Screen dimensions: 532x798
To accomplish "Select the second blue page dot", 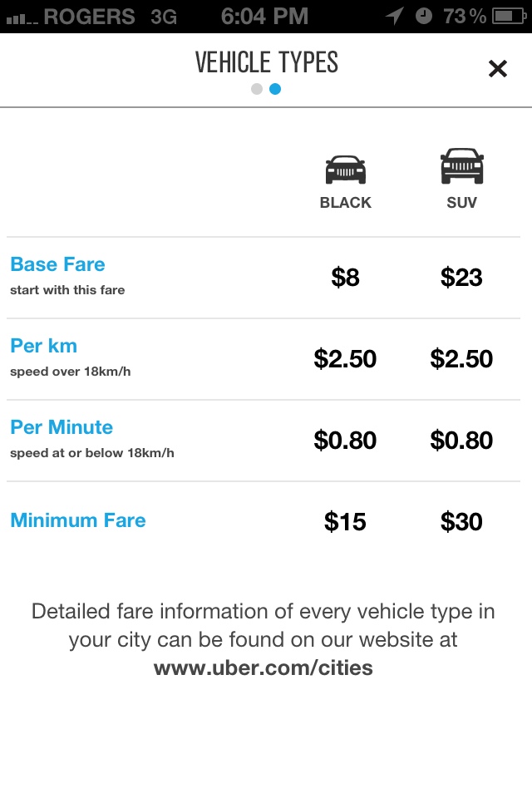I will tap(275, 89).
